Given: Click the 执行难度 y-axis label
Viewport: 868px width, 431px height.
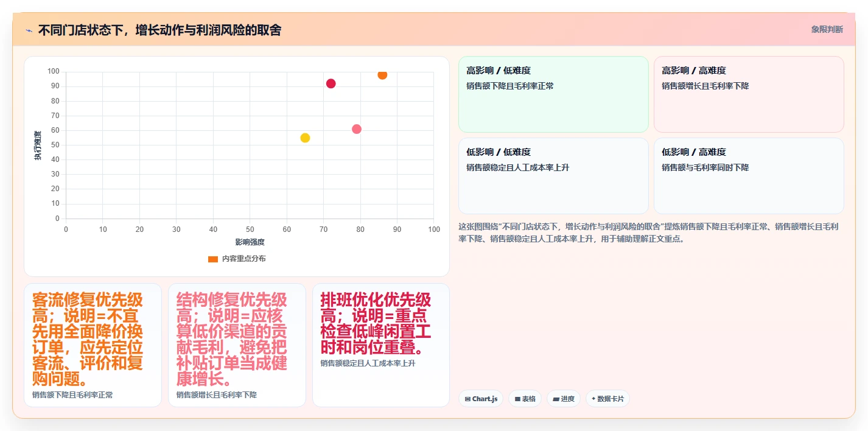Looking at the screenshot, I should pyautogui.click(x=38, y=145).
